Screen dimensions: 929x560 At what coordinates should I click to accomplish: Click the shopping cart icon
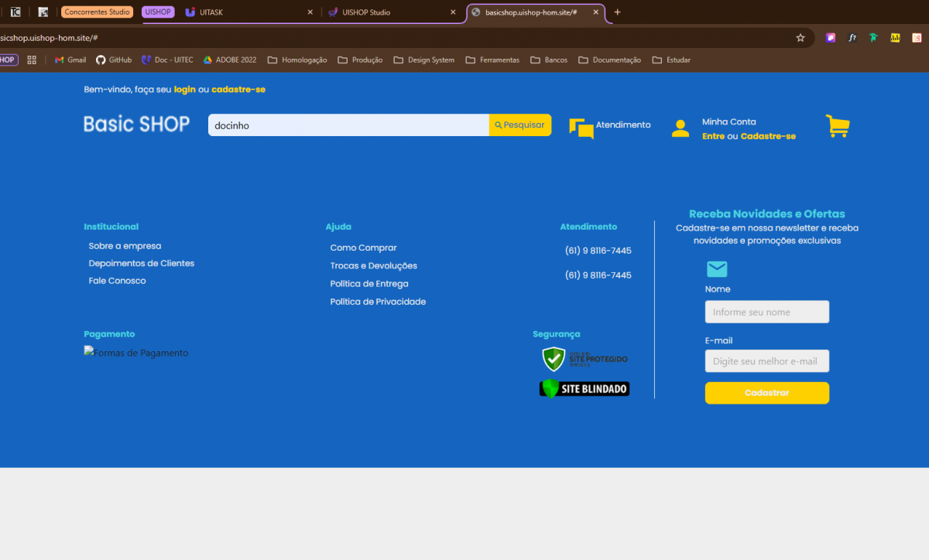tap(837, 126)
